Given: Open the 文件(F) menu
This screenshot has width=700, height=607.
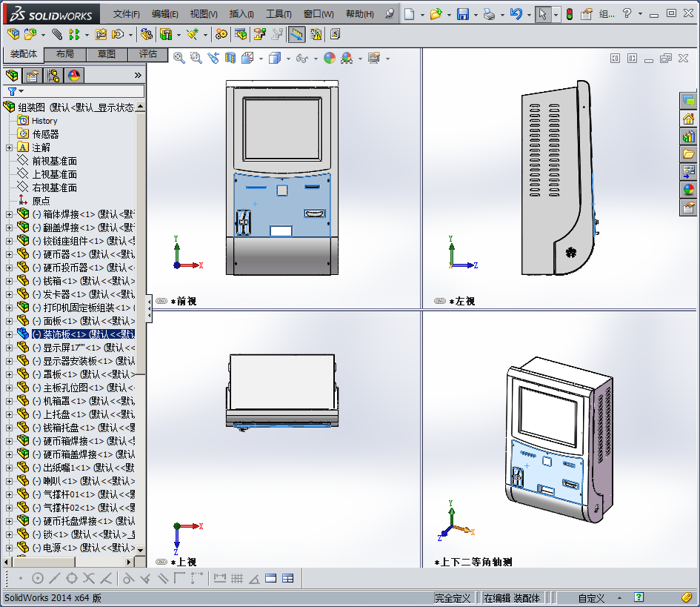Looking at the screenshot, I should pyautogui.click(x=127, y=14).
